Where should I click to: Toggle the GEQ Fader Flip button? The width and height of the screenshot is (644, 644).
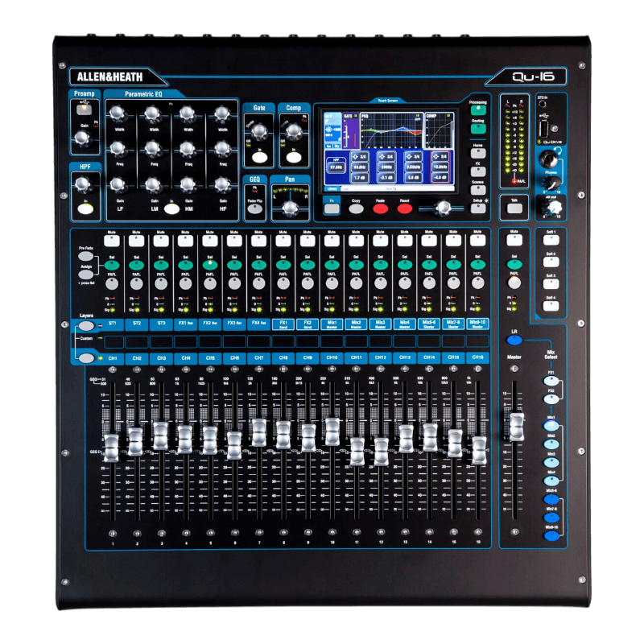pyautogui.click(x=254, y=208)
